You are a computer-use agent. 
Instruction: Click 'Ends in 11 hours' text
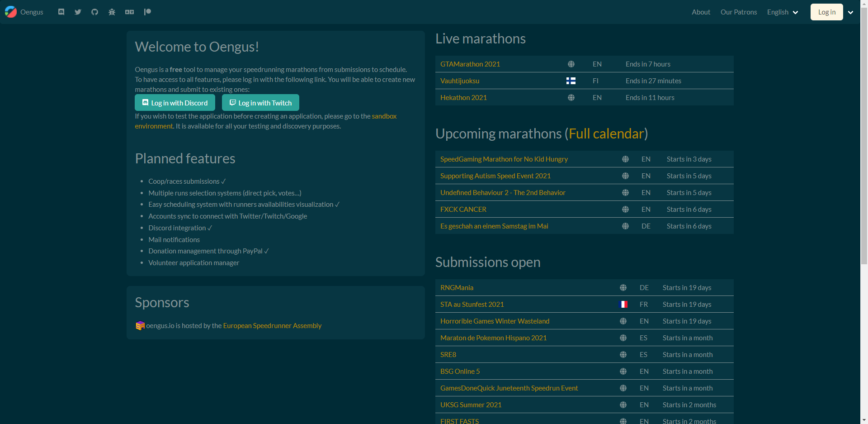[650, 98]
